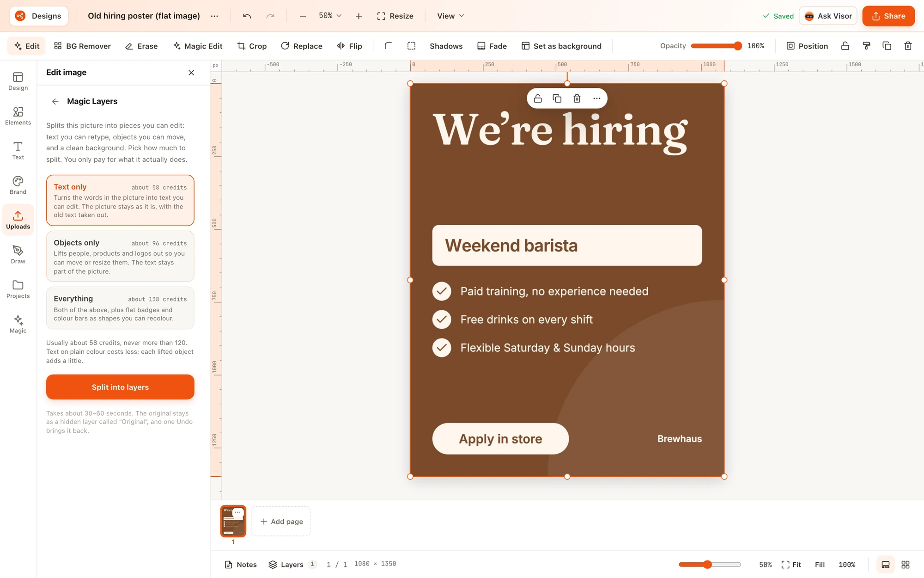Image resolution: width=924 pixels, height=578 pixels.
Task: Open Ask Visor assistant
Action: pyautogui.click(x=828, y=16)
